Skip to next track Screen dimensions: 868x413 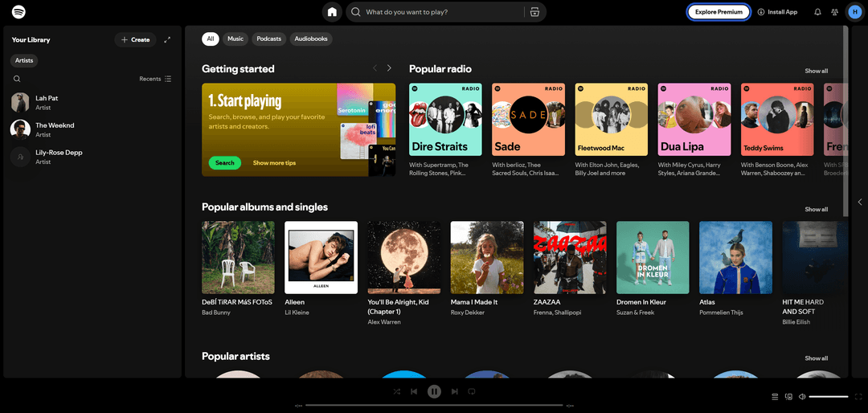(x=454, y=391)
